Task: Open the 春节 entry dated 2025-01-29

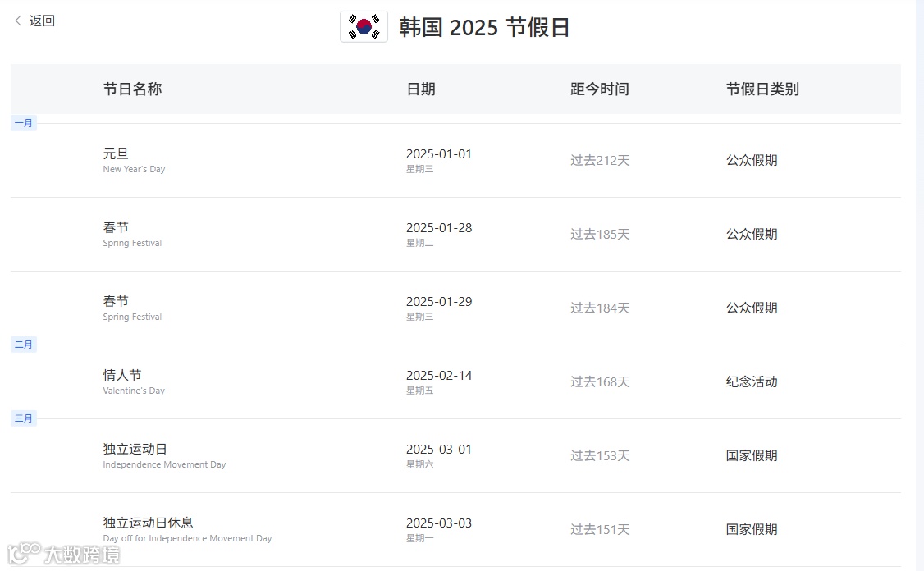Action: click(455, 308)
